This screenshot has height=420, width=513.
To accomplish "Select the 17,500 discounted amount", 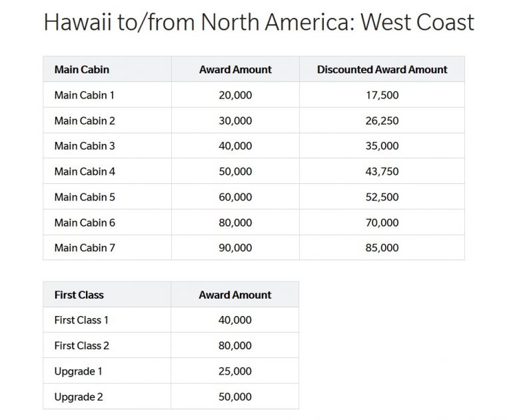I will click(x=382, y=95).
